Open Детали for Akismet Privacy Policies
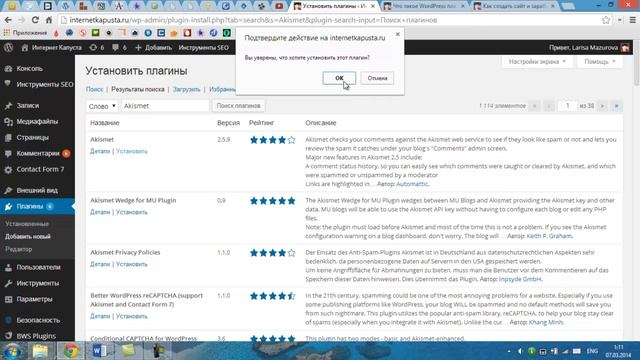Viewport: 640px width, 360px height. pos(100,264)
